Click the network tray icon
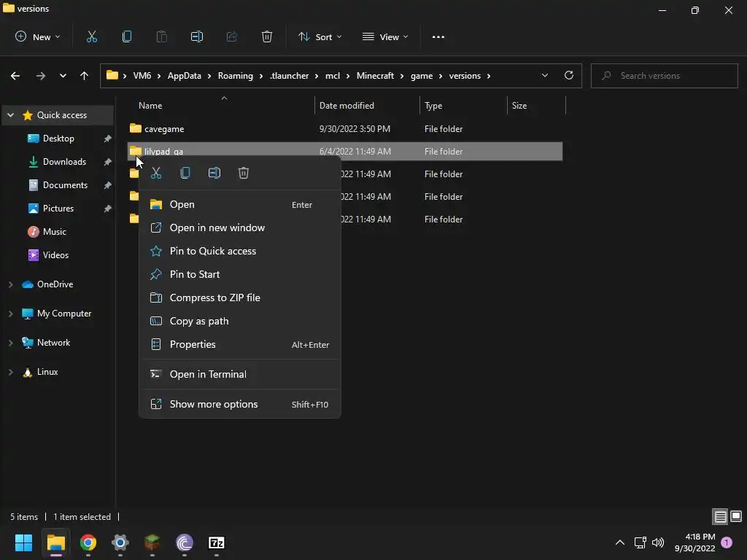 pyautogui.click(x=640, y=542)
